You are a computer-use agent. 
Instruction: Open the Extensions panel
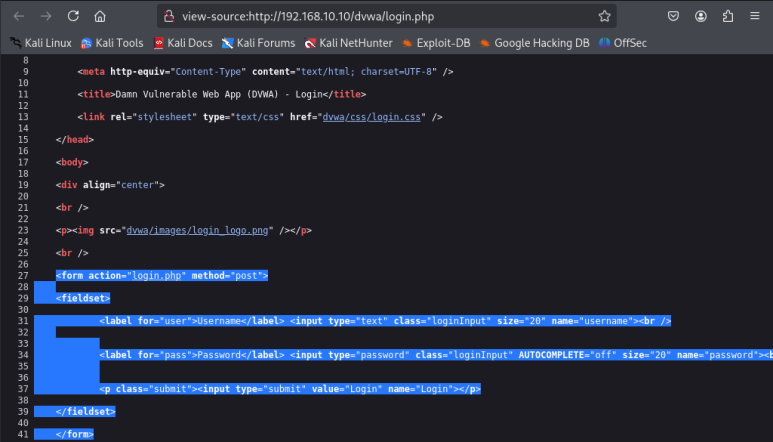click(x=728, y=16)
